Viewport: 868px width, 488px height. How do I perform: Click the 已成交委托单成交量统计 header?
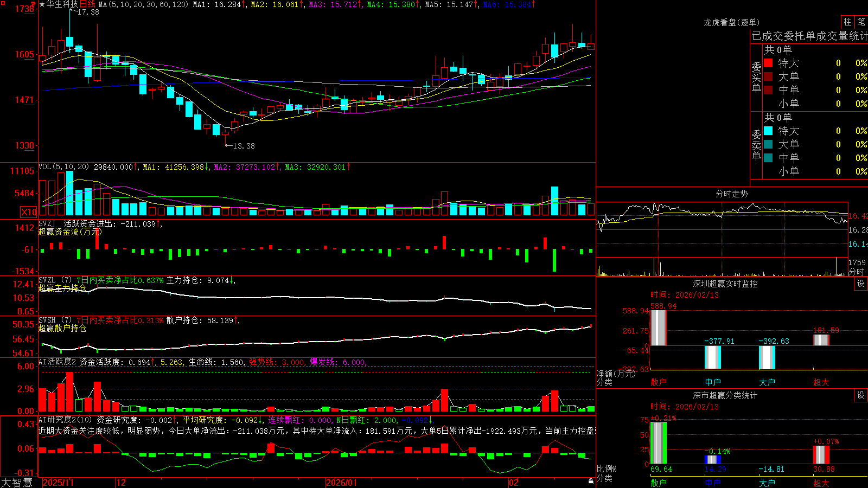(809, 36)
